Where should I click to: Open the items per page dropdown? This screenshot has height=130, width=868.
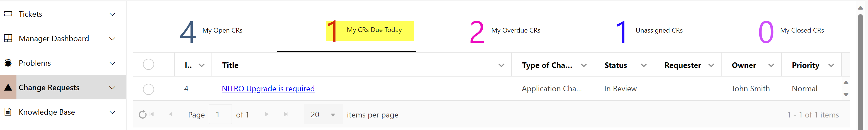[333, 115]
